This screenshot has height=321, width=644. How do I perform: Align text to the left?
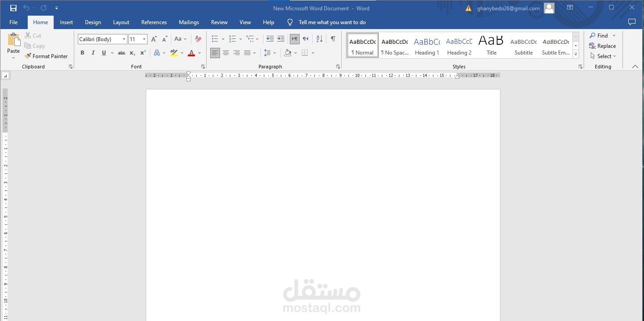click(x=215, y=53)
